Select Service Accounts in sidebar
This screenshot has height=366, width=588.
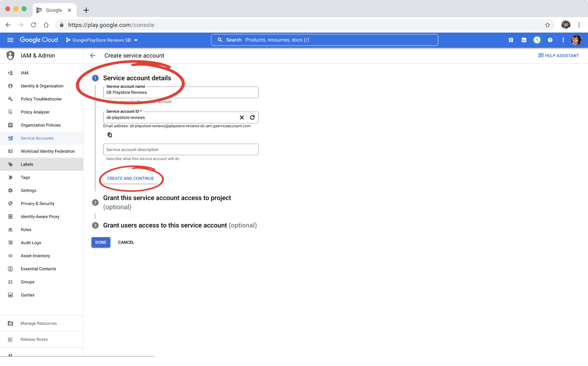pyautogui.click(x=42, y=138)
